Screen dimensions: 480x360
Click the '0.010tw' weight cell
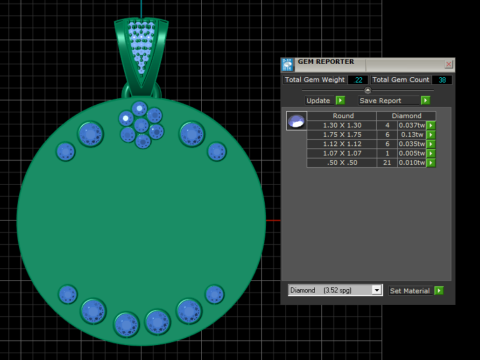coord(412,163)
